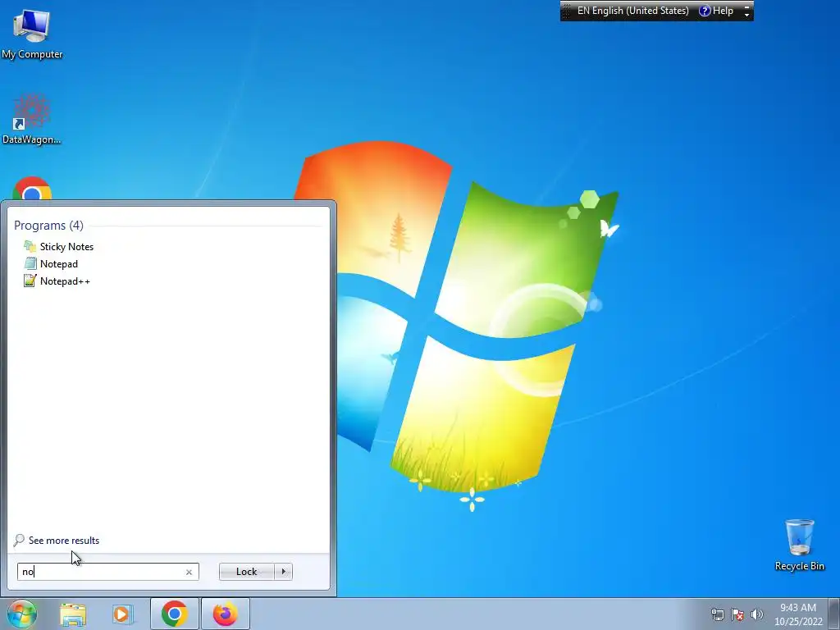Click the Programs (4) results header
840x630 pixels.
(48, 226)
